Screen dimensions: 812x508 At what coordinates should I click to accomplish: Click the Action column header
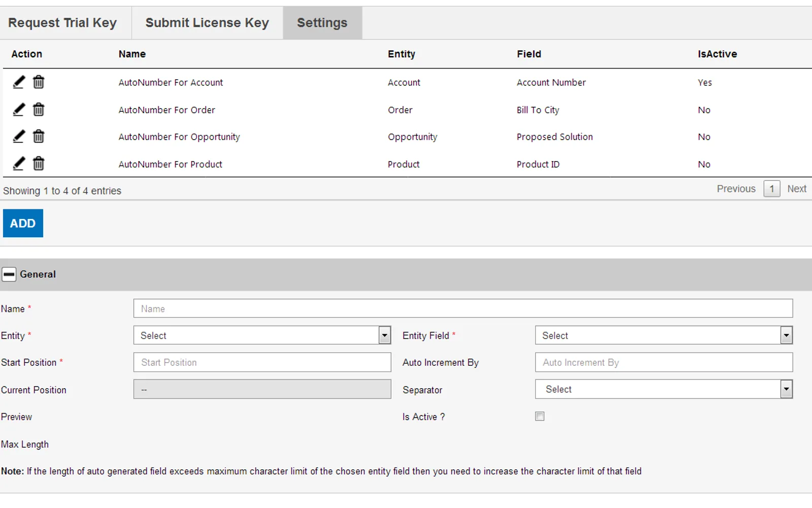coord(27,54)
